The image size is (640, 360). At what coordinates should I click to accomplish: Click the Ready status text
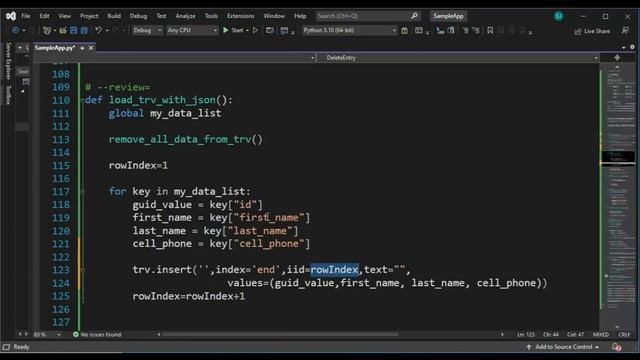21,347
